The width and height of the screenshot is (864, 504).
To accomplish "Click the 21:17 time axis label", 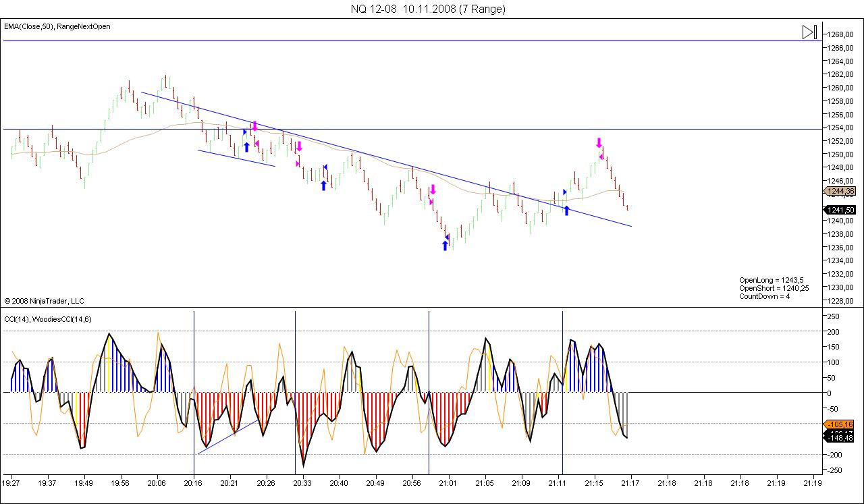I will click(x=630, y=483).
